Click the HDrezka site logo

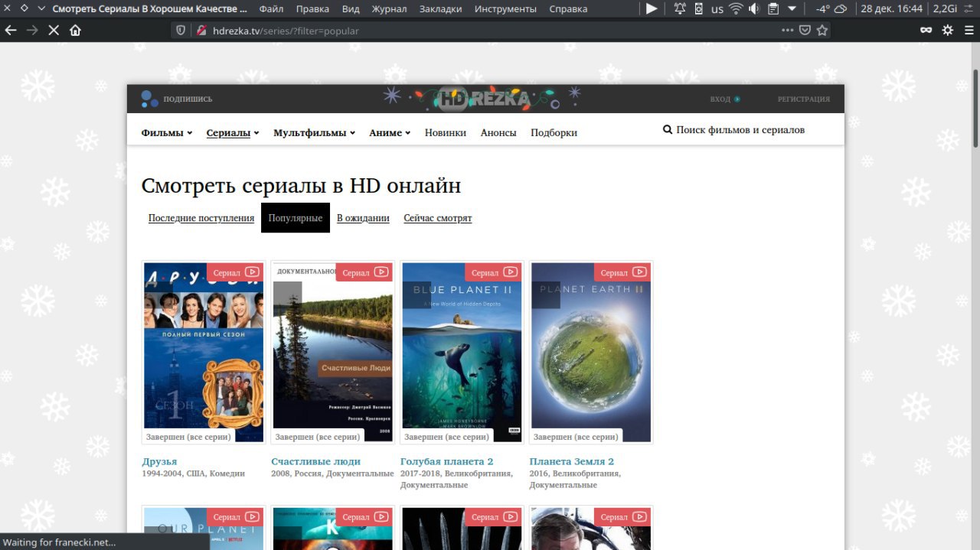(482, 99)
